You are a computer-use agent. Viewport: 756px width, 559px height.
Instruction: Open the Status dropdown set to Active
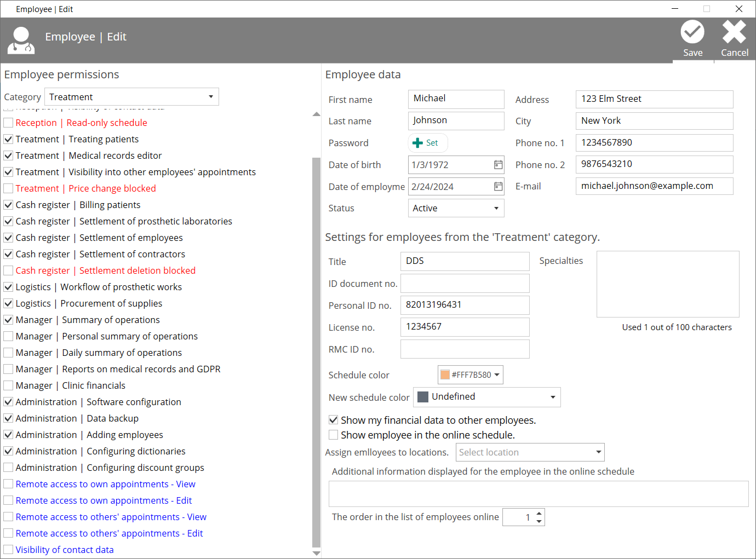click(456, 208)
